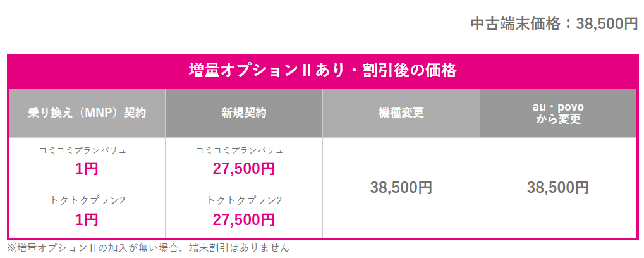Select the 機種変更 column header
This screenshot has height=258, width=644.
click(x=401, y=113)
